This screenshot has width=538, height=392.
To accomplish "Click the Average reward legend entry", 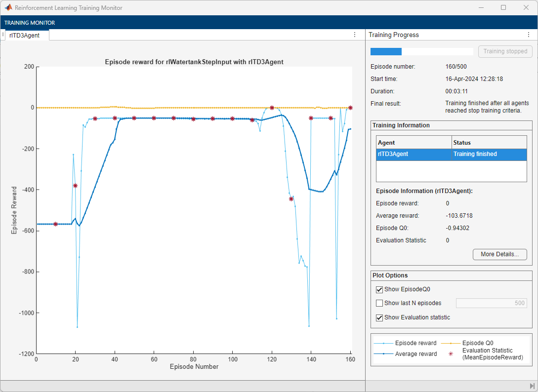I will click(x=415, y=354).
